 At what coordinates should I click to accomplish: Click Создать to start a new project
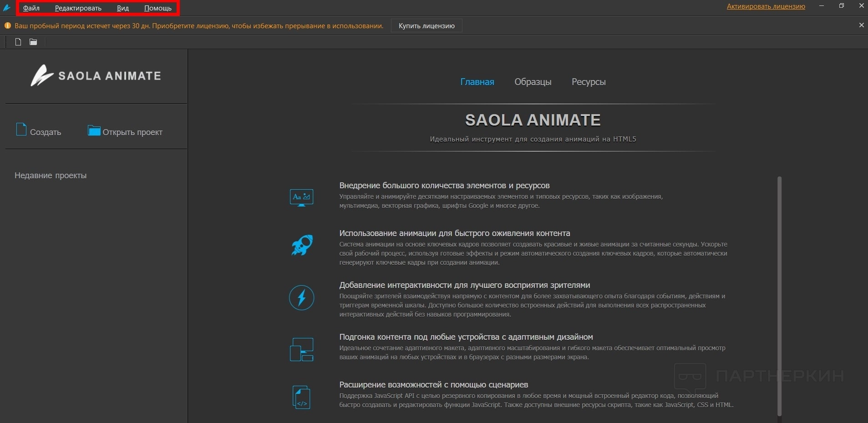pyautogui.click(x=39, y=131)
